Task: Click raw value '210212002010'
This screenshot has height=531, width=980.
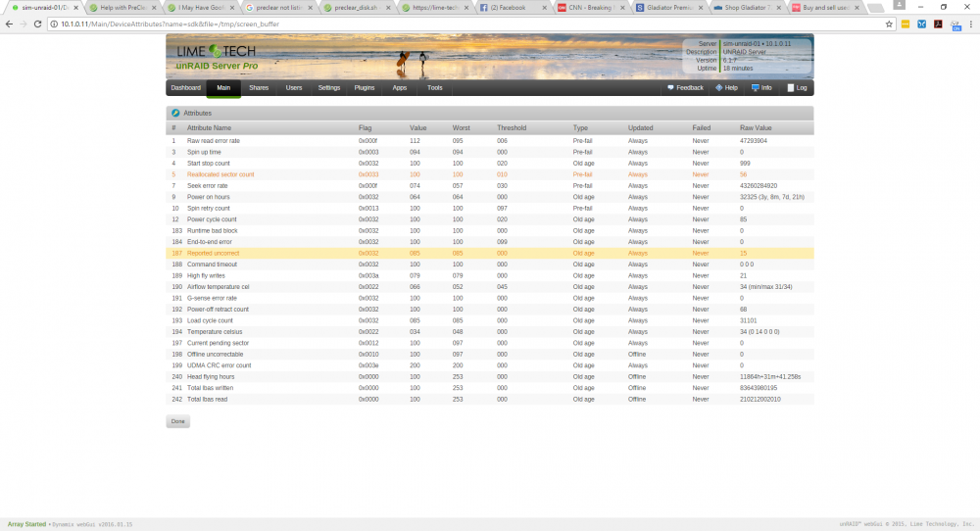Action: pos(760,399)
